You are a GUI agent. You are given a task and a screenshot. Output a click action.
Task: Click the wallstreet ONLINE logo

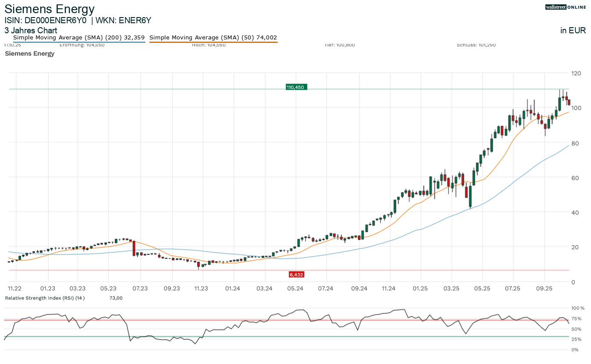tap(566, 7)
